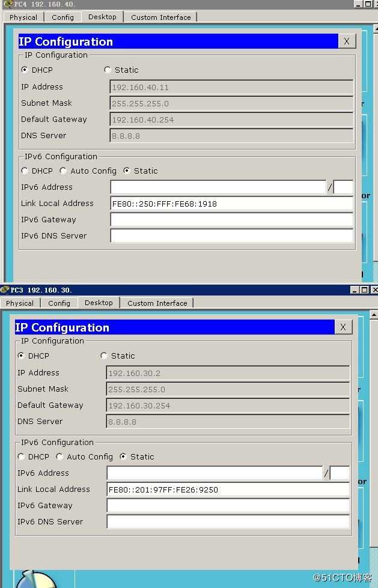Click PC4 IPv6 Gateway field

231,220
